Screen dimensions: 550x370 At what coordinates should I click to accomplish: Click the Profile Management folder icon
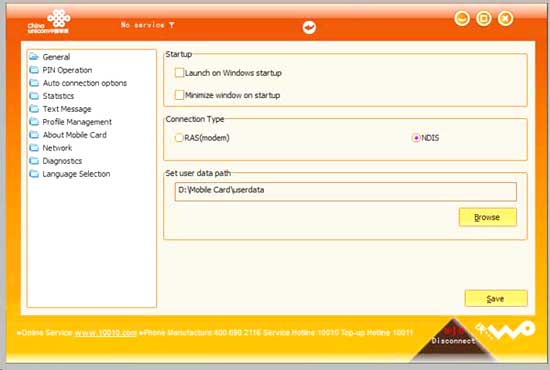tap(34, 122)
